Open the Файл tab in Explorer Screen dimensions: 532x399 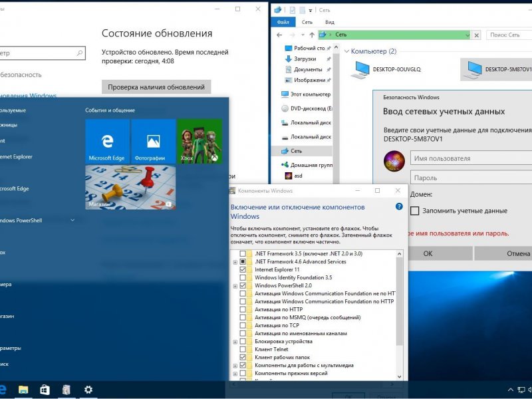coord(283,22)
